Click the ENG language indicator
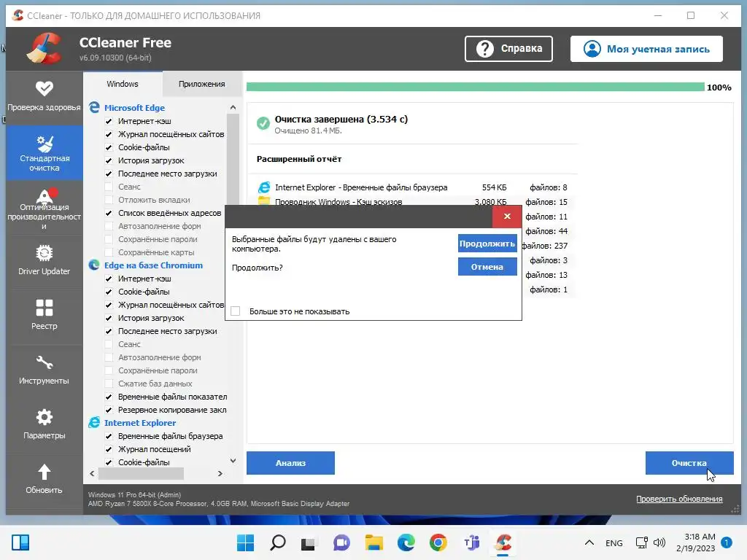Viewport: 747px width, 560px height. [614, 542]
